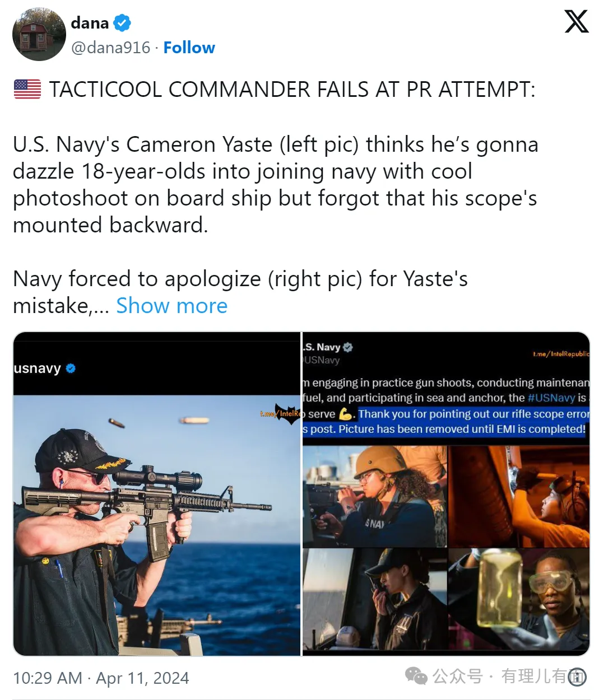Click the WeChat logo watermark icon
Image resolution: width=603 pixels, height=700 pixels.
coord(416,676)
